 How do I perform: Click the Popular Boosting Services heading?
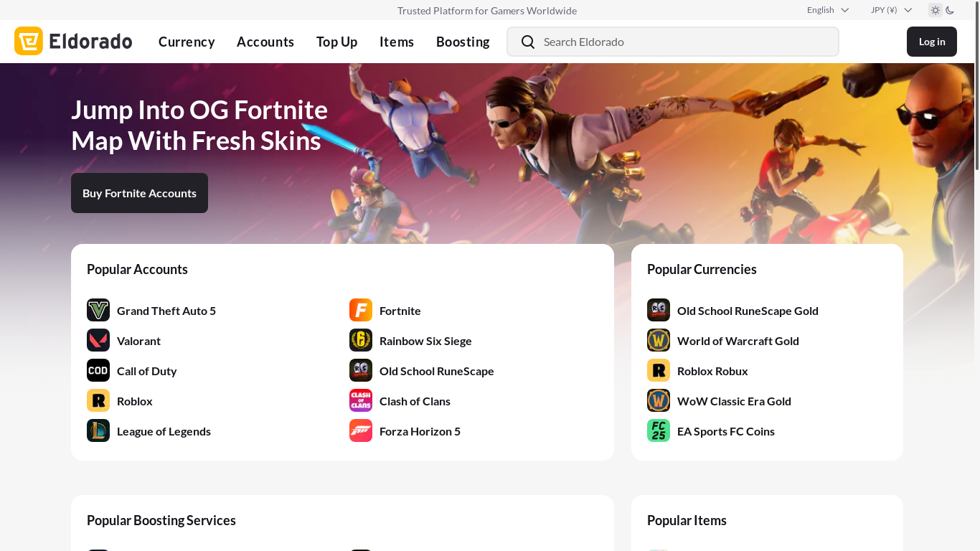[x=161, y=520]
